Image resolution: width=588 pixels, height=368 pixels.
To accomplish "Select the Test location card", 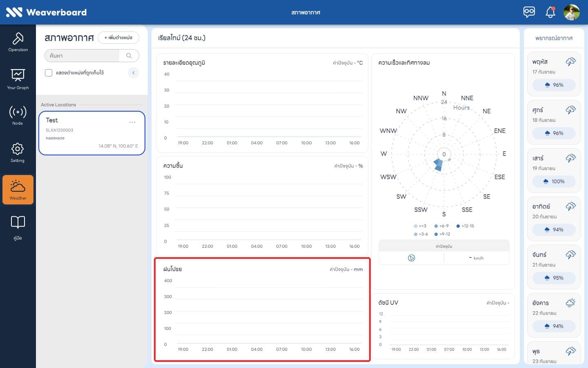I will [92, 133].
